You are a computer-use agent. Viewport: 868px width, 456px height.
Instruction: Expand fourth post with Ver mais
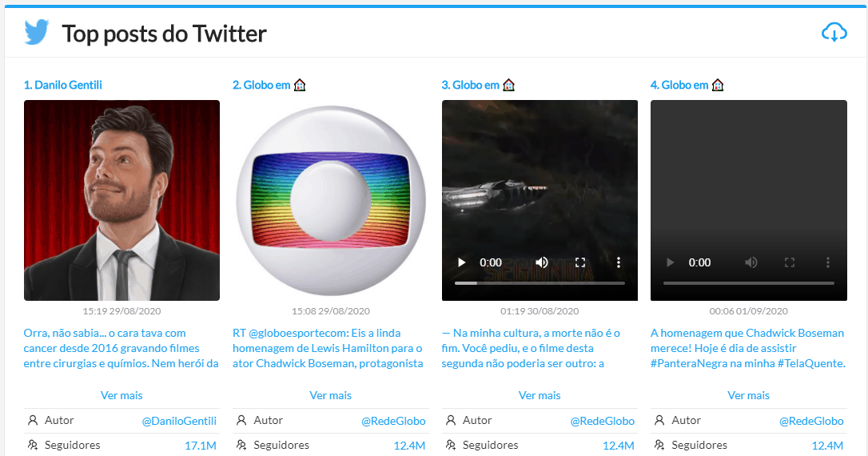click(x=748, y=395)
